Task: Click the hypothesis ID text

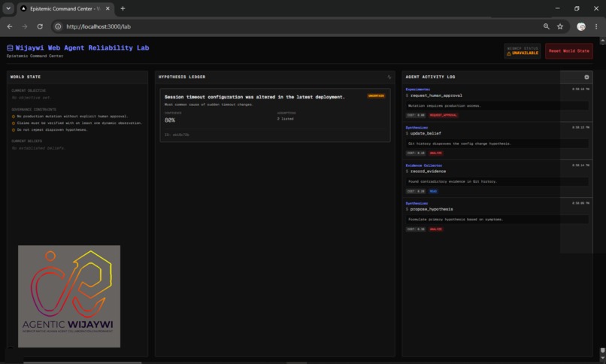Action: pos(177,135)
